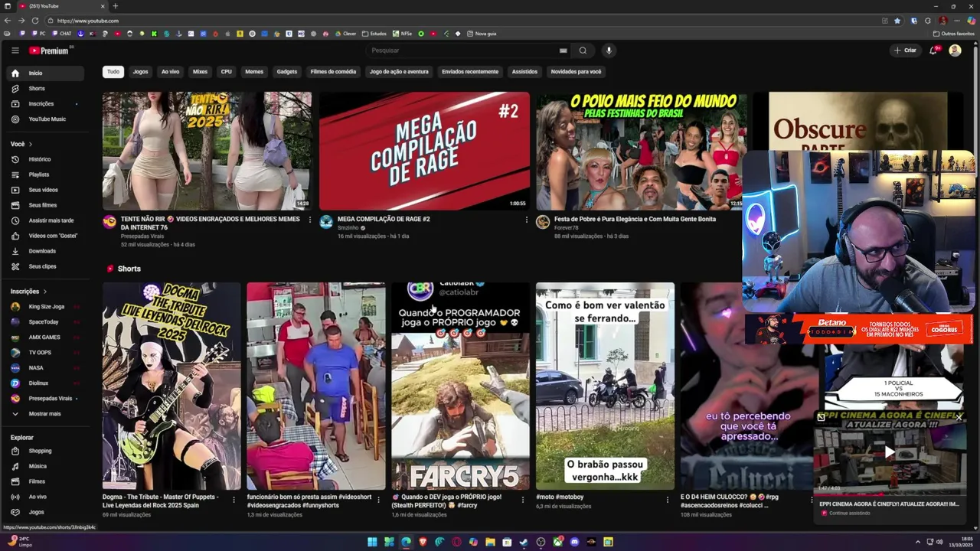Expand the Inscrições subscriptions header
980x551 pixels.
(28, 292)
